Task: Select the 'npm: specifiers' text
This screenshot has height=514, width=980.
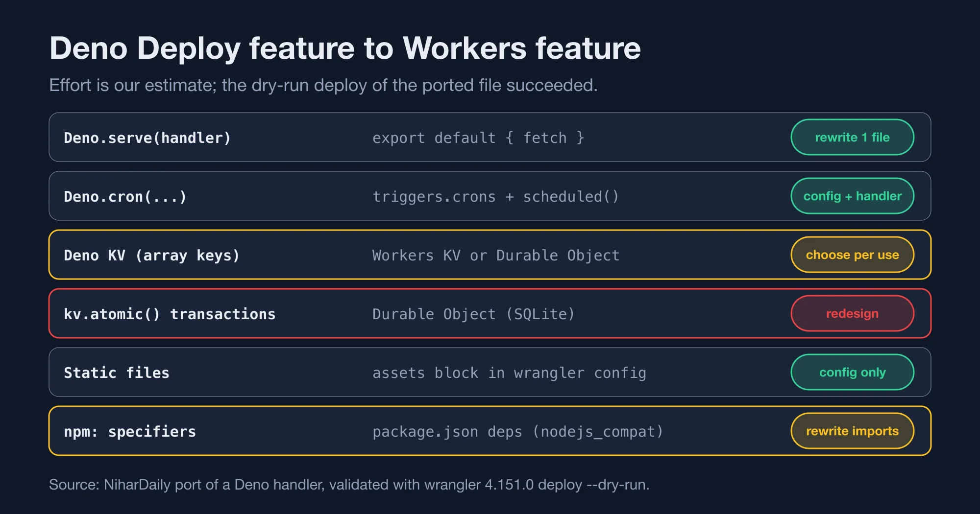Action: click(x=130, y=432)
